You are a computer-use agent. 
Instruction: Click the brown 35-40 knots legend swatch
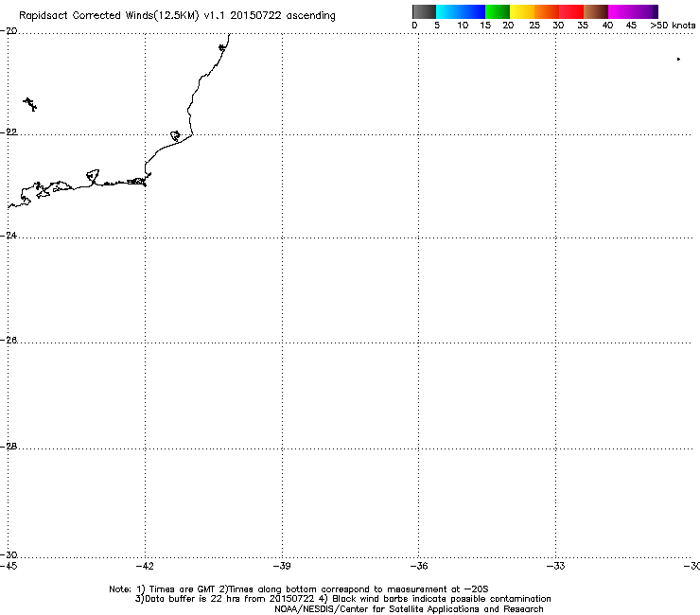pos(596,11)
